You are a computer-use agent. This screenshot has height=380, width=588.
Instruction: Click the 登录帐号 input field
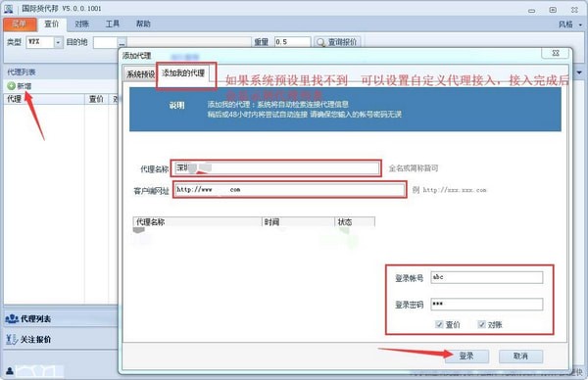[486, 277]
